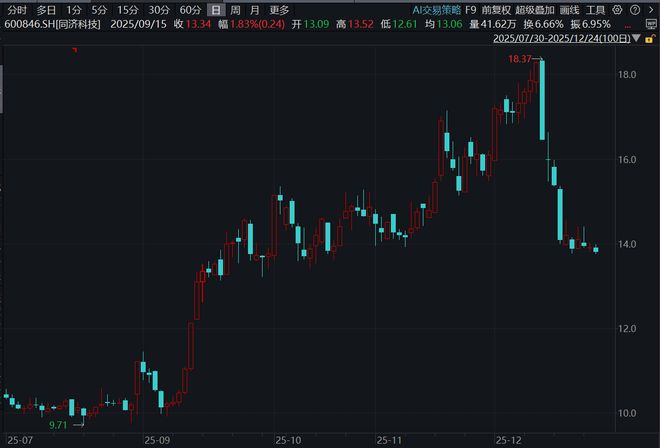Image resolution: width=660 pixels, height=448 pixels.
Task: Switch to 分时 intraday view
Action: pyautogui.click(x=17, y=10)
